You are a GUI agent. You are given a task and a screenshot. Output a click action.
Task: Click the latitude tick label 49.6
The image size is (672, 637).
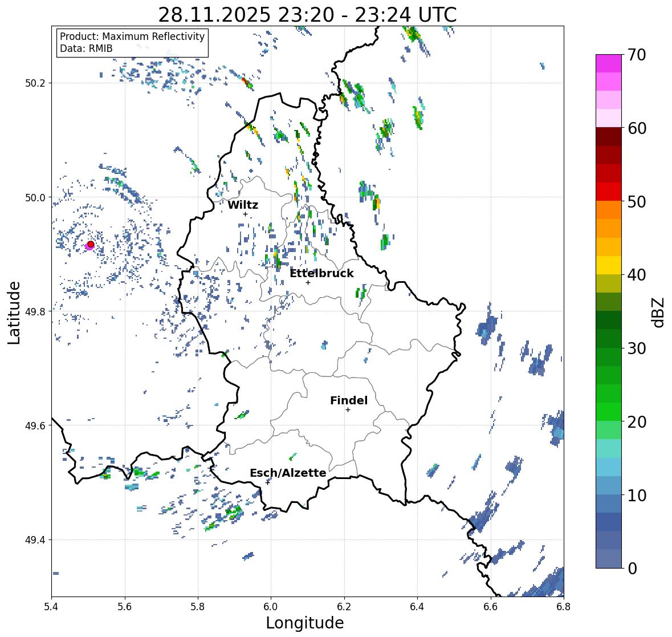point(35,425)
